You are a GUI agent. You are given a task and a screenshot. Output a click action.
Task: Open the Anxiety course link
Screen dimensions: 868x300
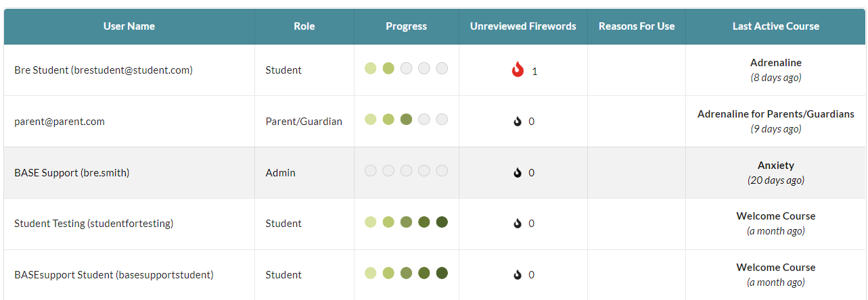point(776,165)
